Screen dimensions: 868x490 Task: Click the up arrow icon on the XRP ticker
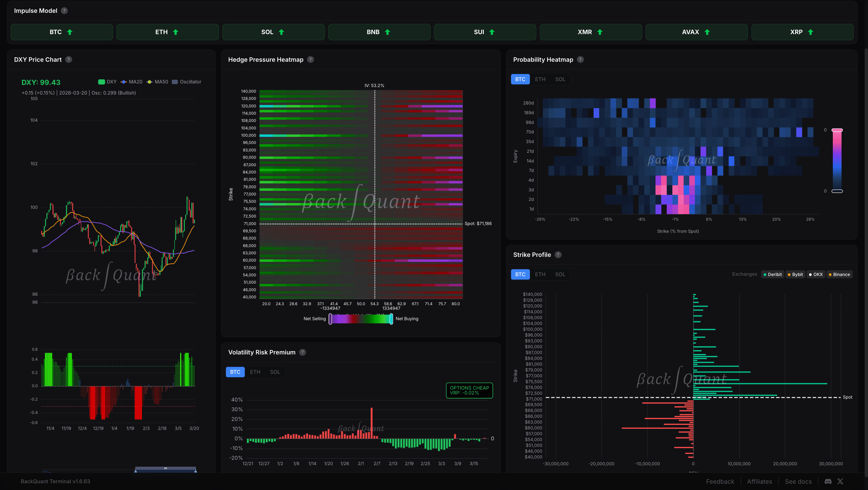click(810, 32)
